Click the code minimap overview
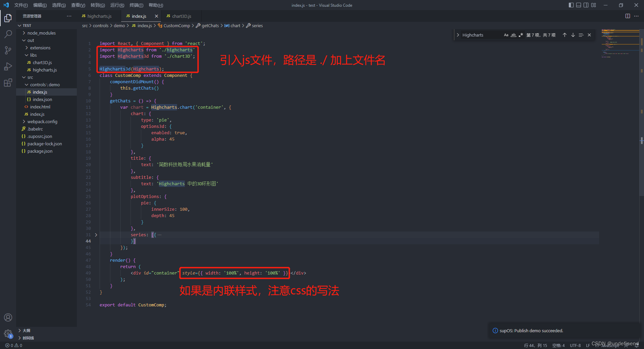This screenshot has height=349, width=644. pos(620,44)
